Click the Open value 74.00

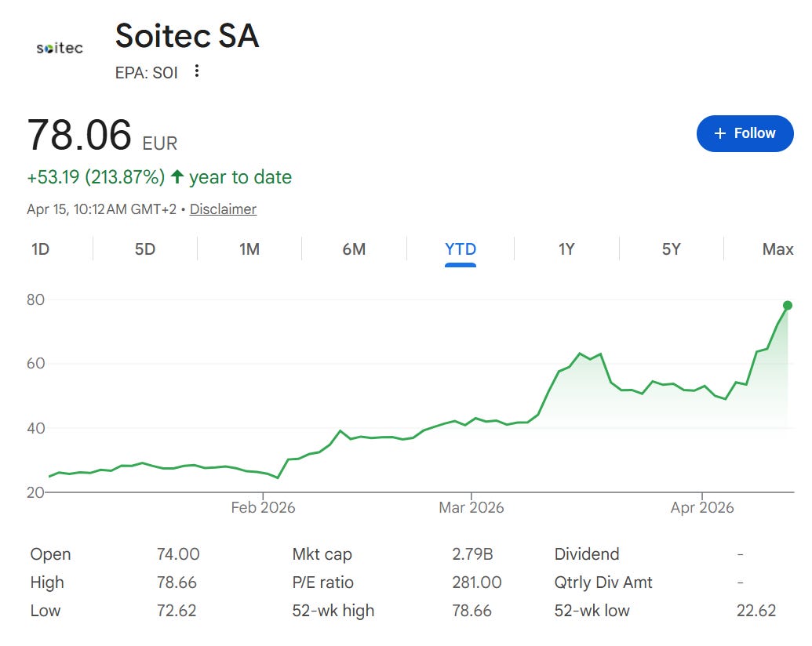click(178, 554)
